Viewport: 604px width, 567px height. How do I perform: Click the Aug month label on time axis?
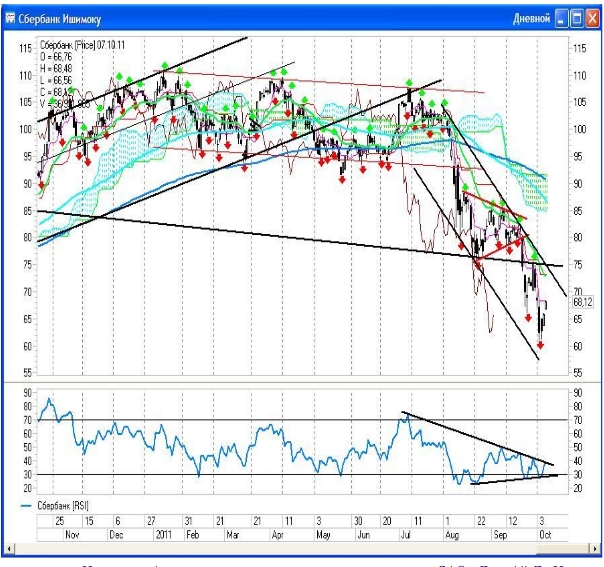click(452, 535)
